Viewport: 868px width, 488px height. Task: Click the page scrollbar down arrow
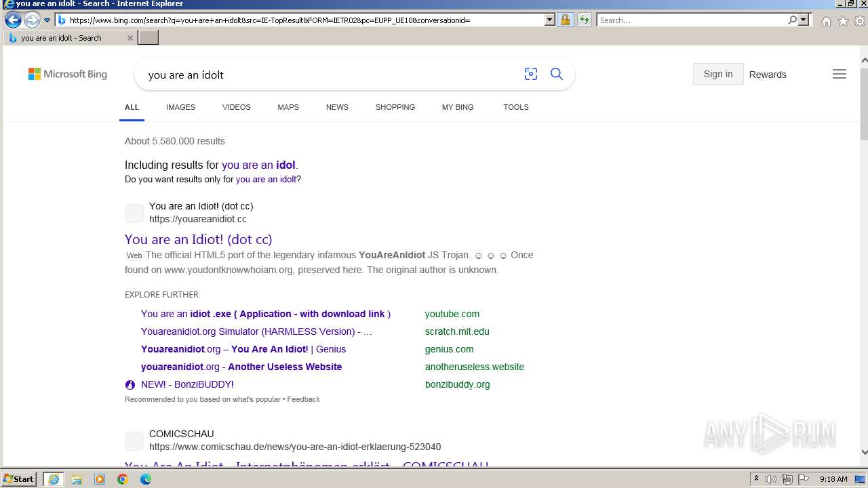[x=863, y=452]
